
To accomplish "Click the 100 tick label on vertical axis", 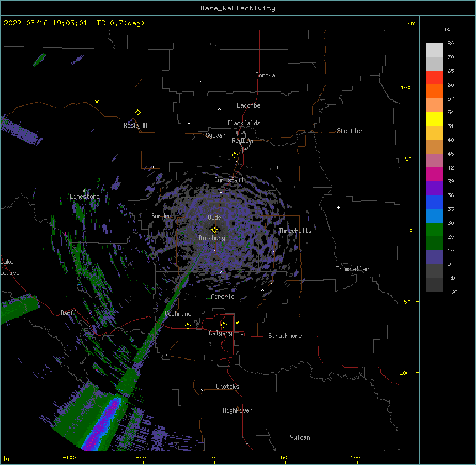I will coord(405,87).
